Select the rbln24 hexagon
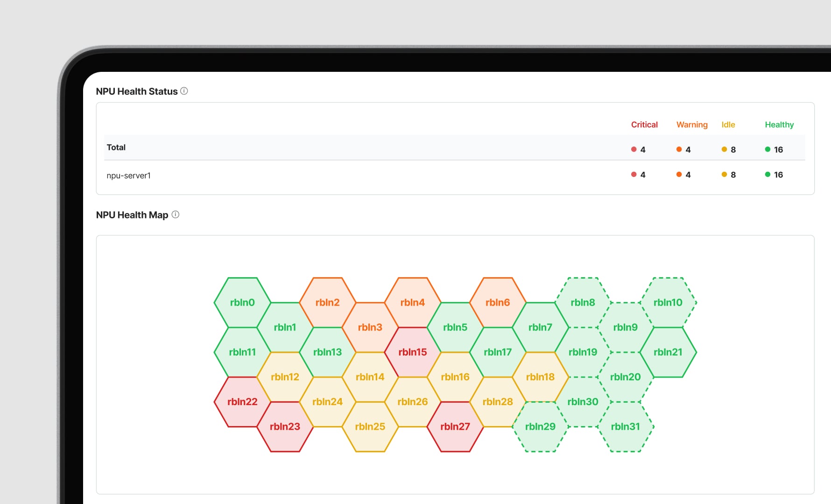 327,401
